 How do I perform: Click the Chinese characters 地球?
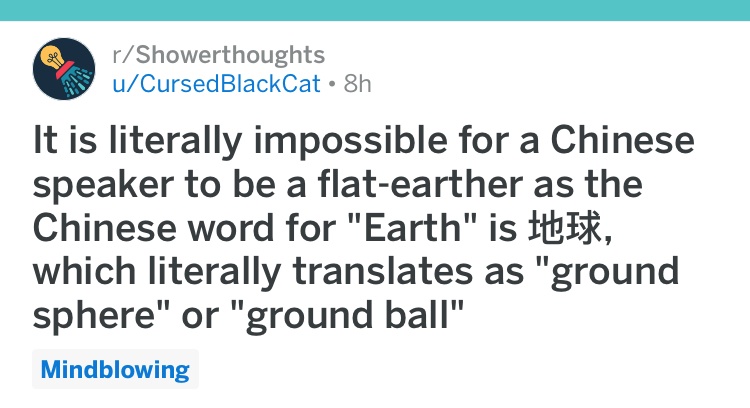click(564, 227)
